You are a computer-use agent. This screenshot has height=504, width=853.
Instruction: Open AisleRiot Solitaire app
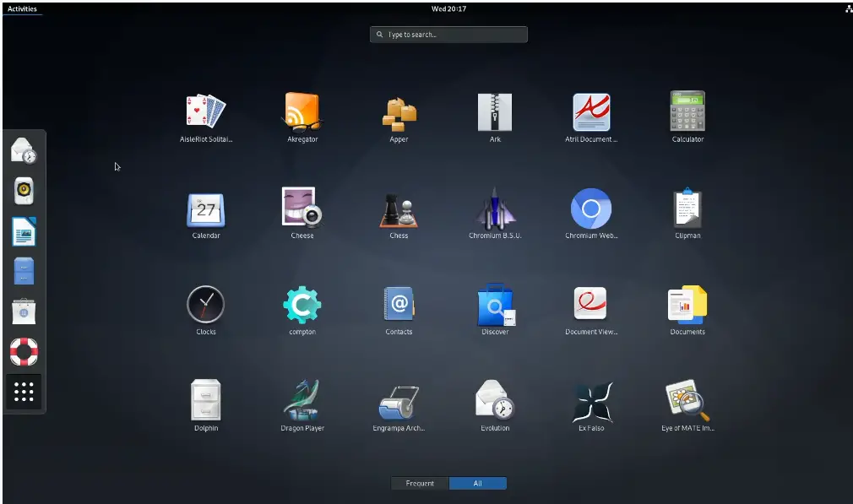pyautogui.click(x=205, y=112)
